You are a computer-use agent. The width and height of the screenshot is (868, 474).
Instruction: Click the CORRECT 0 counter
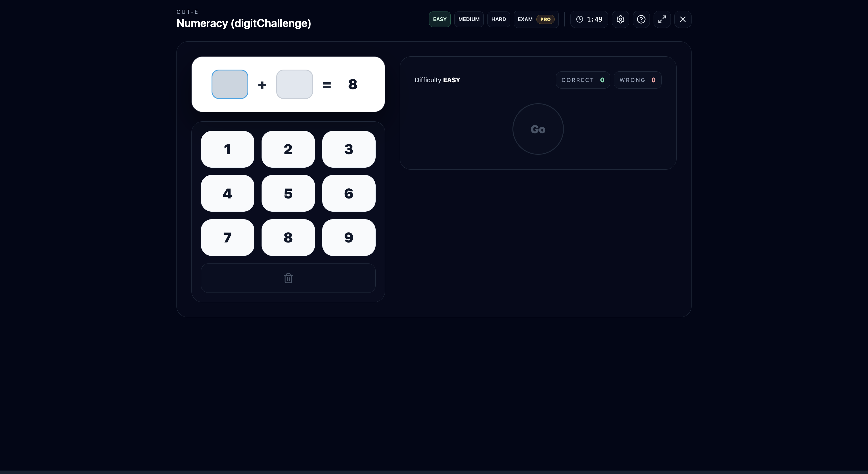coord(583,80)
